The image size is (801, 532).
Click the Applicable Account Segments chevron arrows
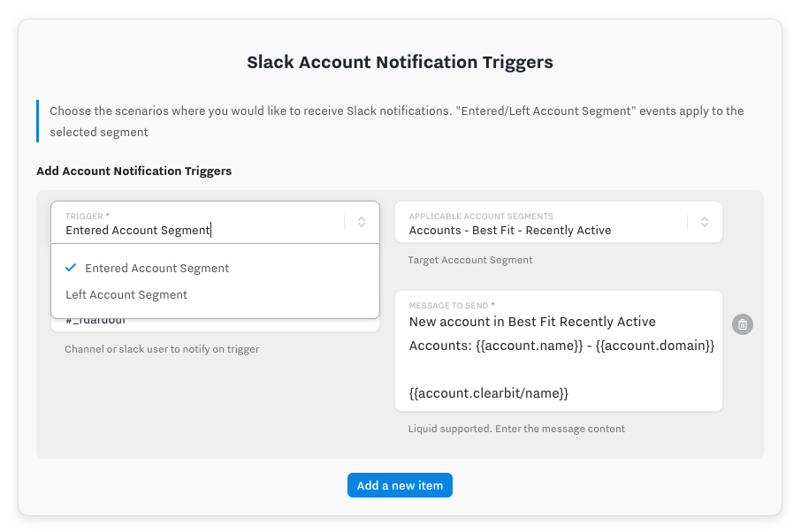(x=704, y=222)
